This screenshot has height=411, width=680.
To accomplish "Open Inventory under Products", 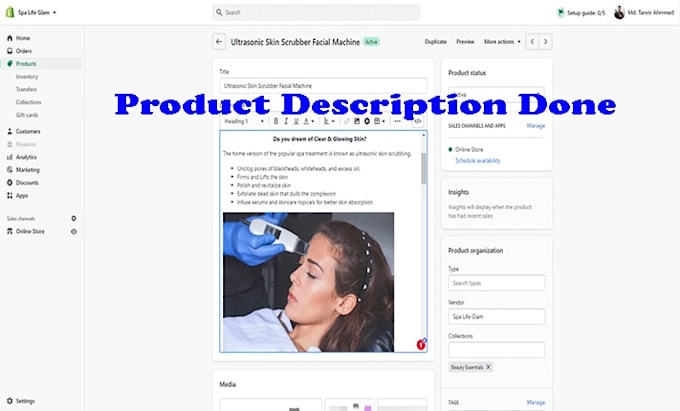I will 27,77.
